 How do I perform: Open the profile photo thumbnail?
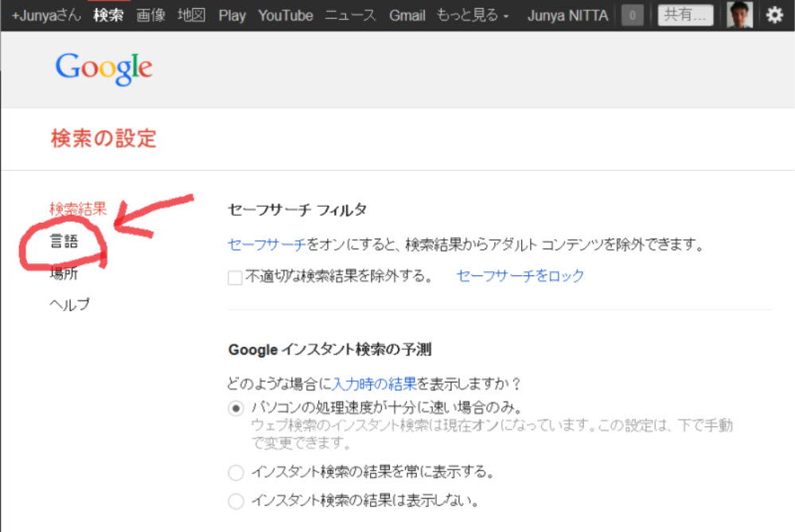tap(739, 15)
